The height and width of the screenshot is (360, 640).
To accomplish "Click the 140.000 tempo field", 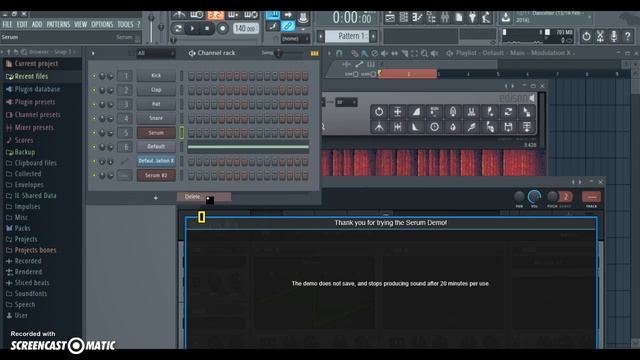I will pos(245,29).
